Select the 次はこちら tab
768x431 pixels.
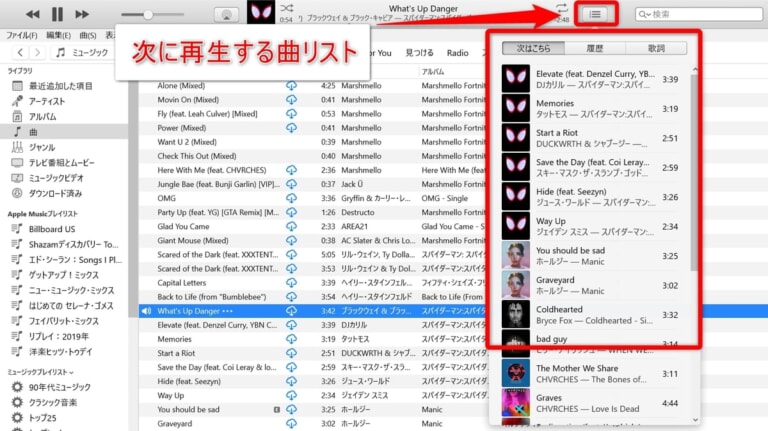(533, 48)
